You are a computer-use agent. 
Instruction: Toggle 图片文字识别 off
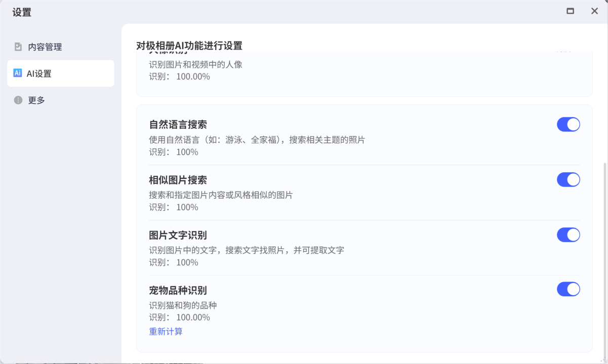tap(568, 235)
